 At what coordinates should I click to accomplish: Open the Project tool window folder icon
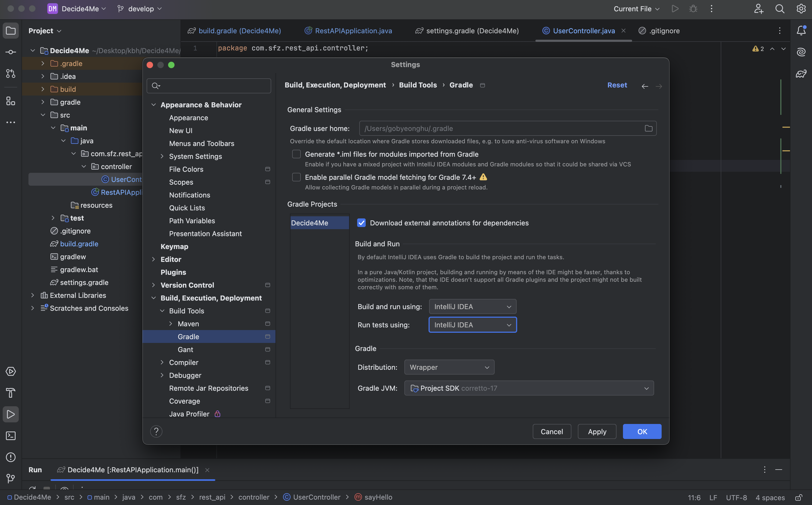[x=11, y=31]
